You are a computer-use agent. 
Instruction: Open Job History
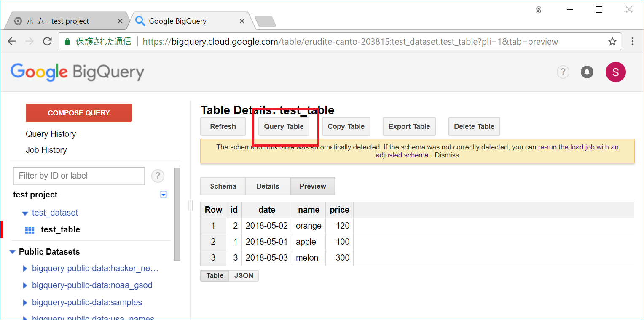click(x=46, y=150)
